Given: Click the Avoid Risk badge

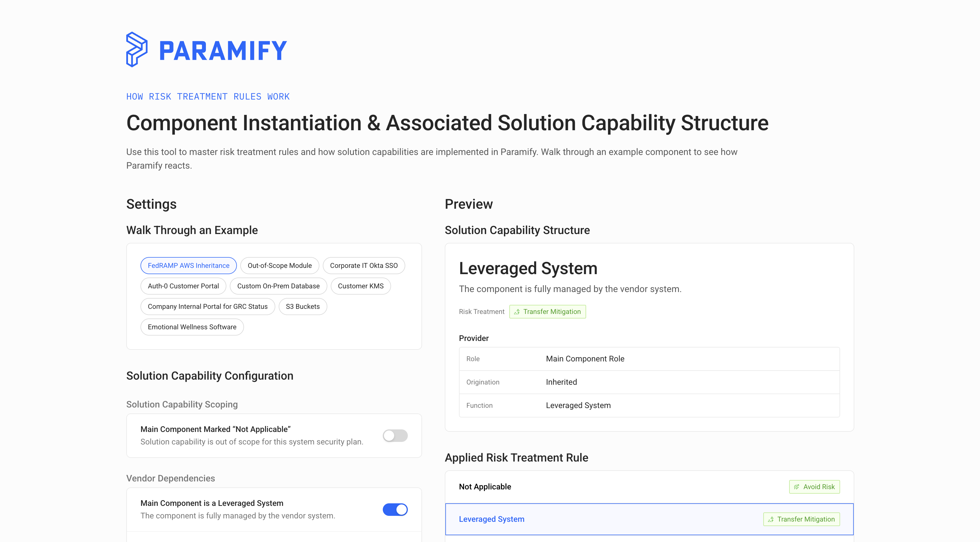Looking at the screenshot, I should pyautogui.click(x=814, y=487).
